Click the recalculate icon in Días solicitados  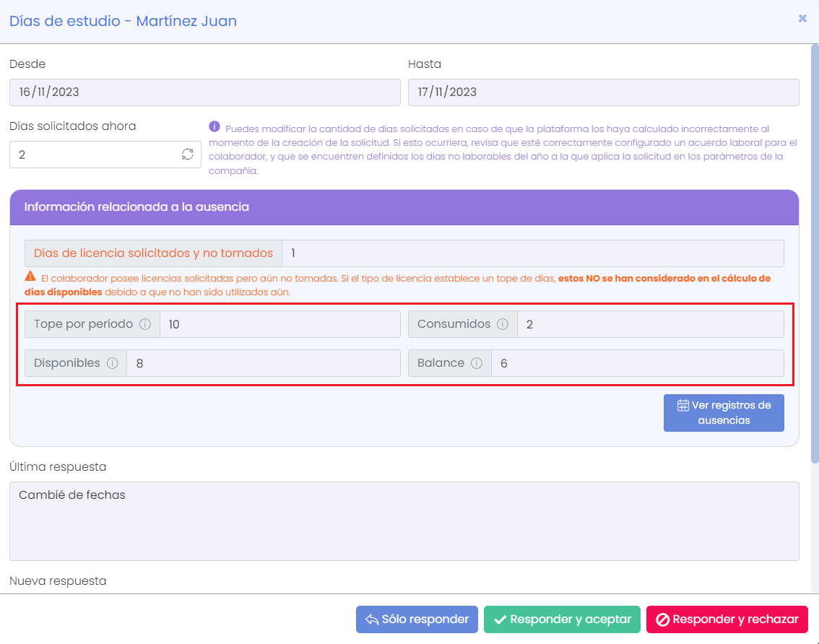click(187, 155)
